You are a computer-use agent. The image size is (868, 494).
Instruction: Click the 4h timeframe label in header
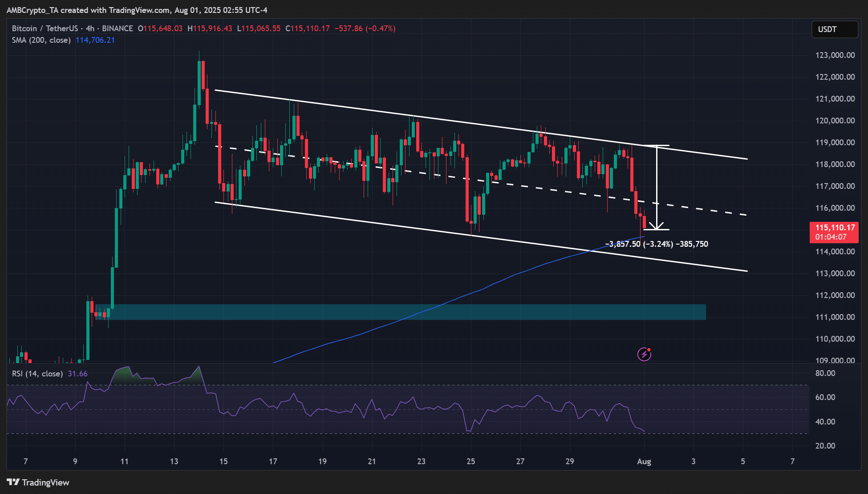(90, 29)
